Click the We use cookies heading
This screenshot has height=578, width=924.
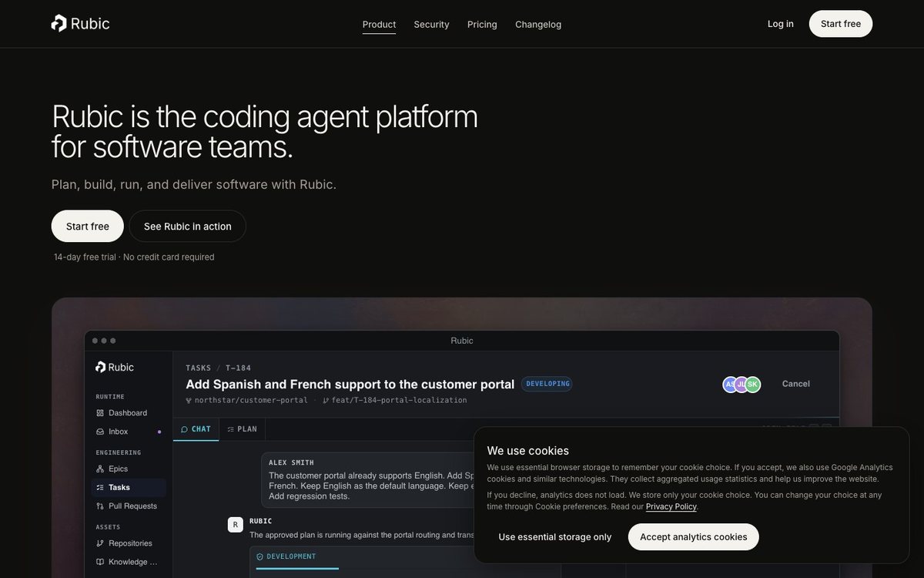tap(528, 451)
